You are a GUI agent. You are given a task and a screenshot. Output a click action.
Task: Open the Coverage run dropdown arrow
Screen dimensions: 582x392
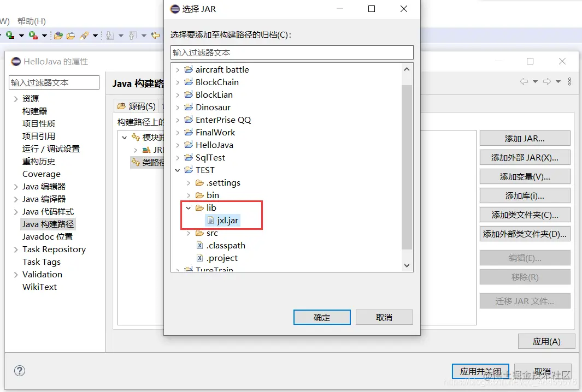tap(21, 35)
